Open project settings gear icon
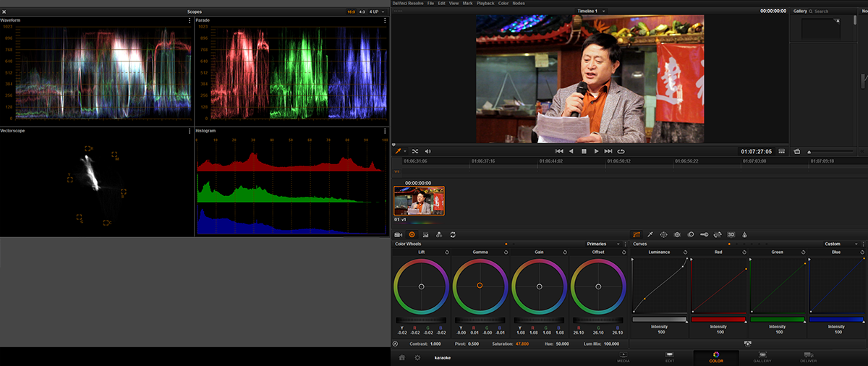This screenshot has width=868, height=366. pos(417,357)
